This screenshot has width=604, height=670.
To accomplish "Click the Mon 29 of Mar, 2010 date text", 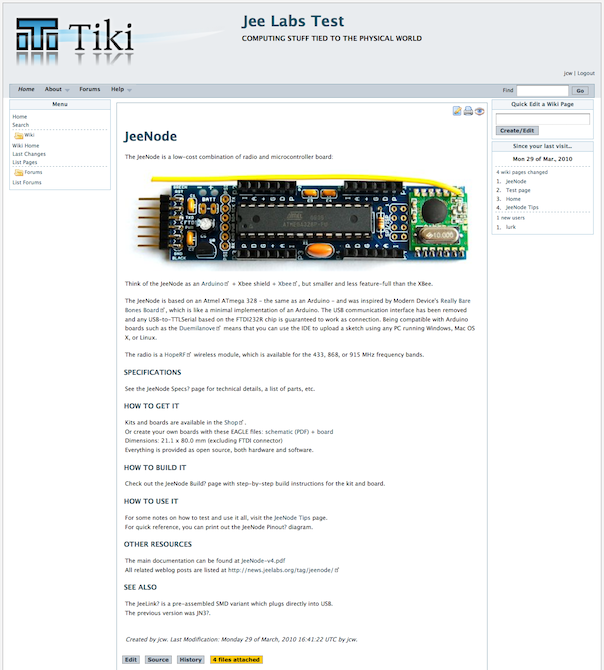I will pyautogui.click(x=542, y=159).
